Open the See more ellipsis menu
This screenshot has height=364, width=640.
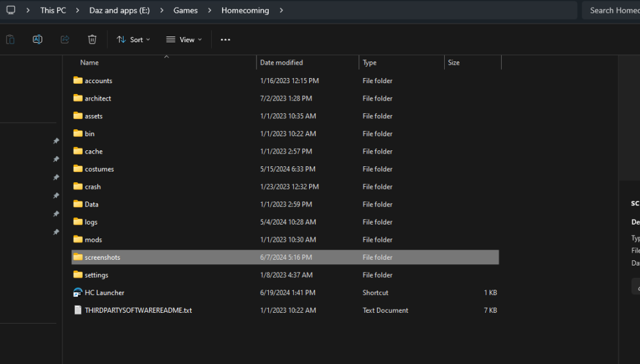pos(225,40)
